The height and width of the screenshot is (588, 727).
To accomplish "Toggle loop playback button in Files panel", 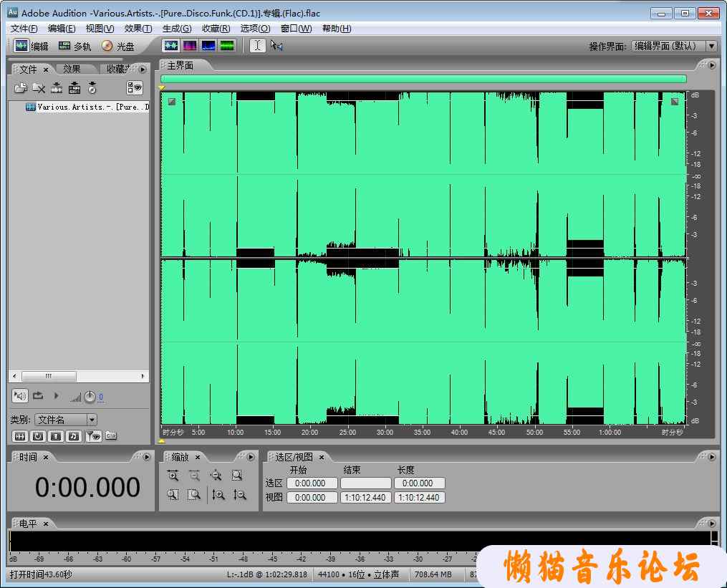I will (x=38, y=395).
